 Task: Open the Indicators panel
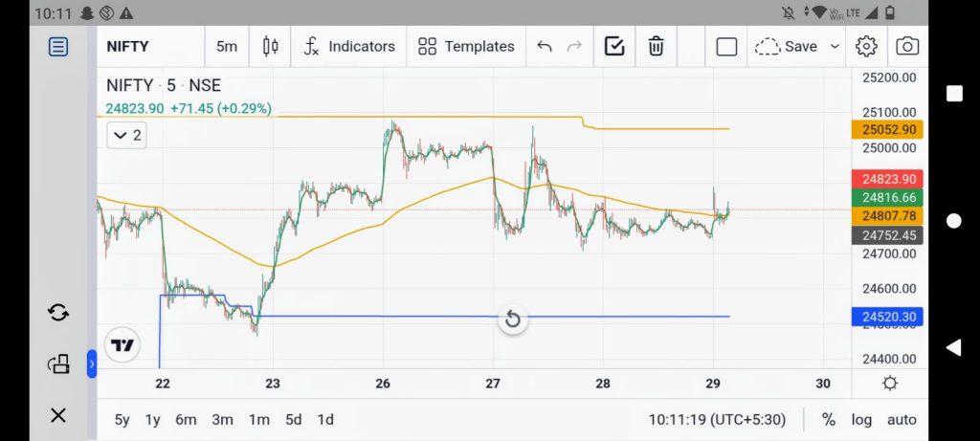point(349,47)
